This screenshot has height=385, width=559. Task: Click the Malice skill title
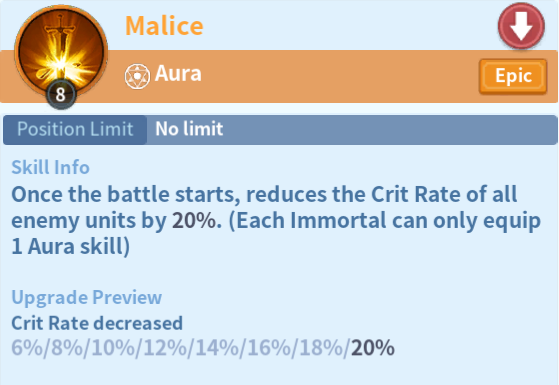coord(164,26)
